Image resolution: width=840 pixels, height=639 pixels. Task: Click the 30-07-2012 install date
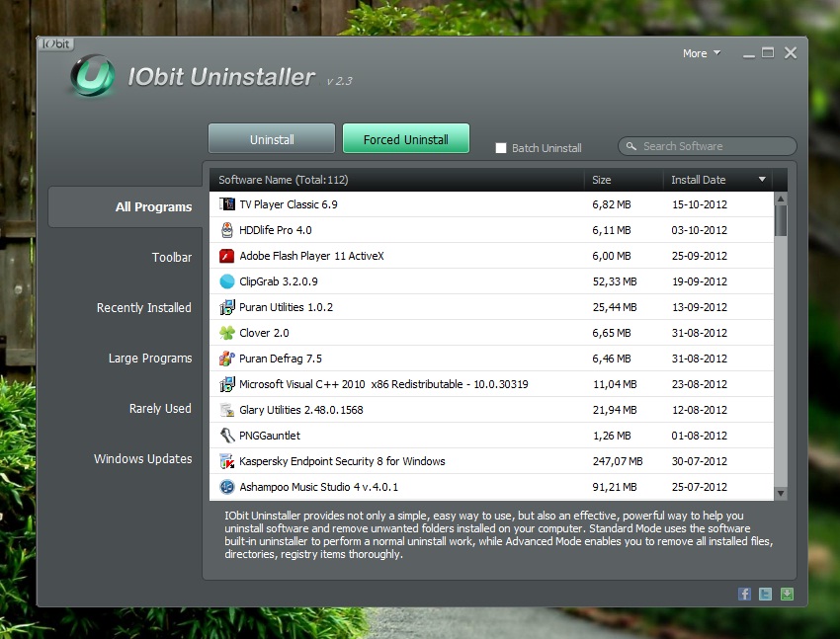[x=700, y=461]
